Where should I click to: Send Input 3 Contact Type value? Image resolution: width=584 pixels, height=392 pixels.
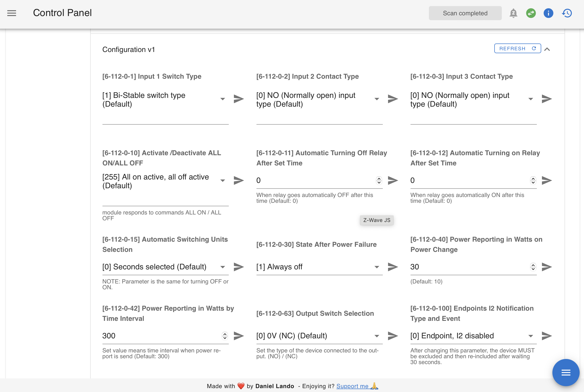547,99
